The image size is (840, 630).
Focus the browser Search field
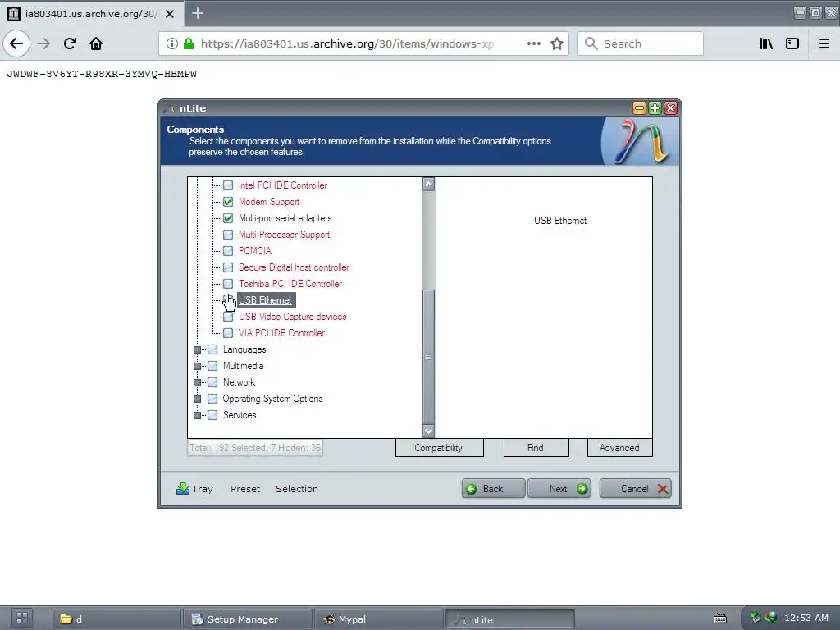click(641, 43)
